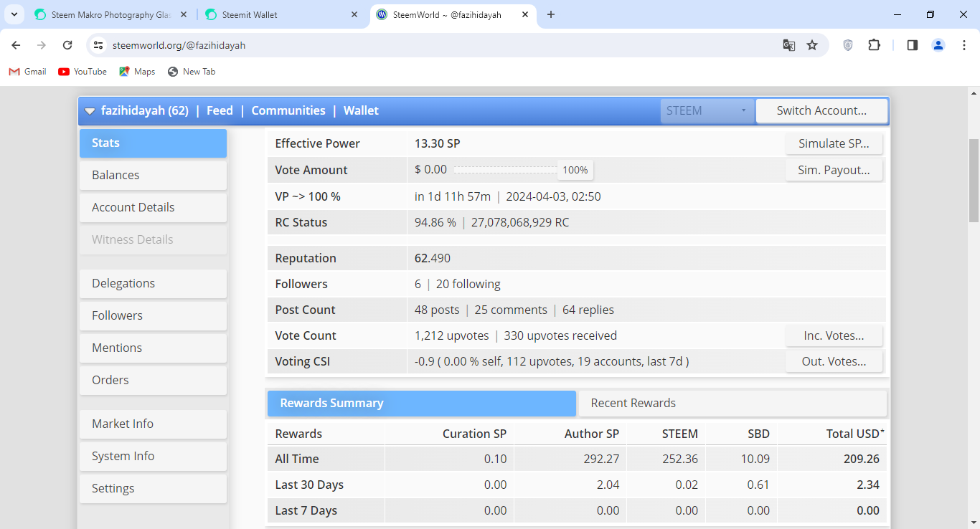Click the page vertical scrollbar
The image size is (980, 529).
coord(974,181)
